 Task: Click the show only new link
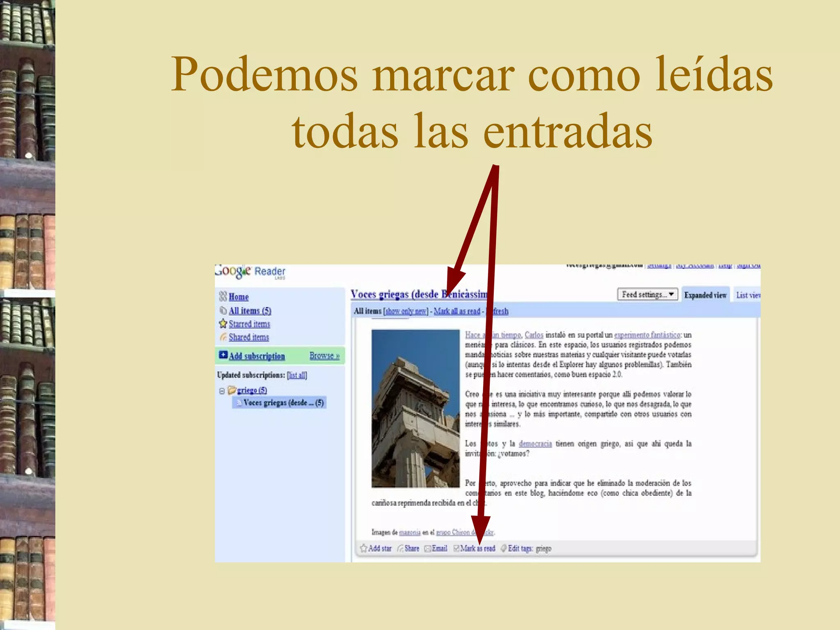click(x=406, y=311)
